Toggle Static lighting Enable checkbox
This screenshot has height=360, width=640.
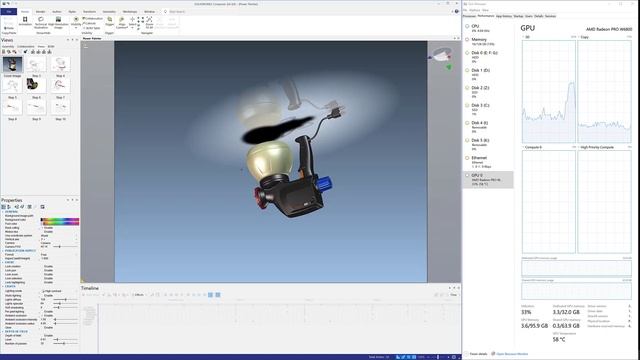pyautogui.click(x=42, y=296)
